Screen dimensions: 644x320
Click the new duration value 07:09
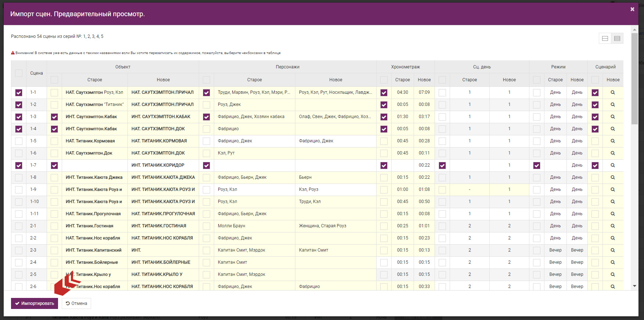424,92
